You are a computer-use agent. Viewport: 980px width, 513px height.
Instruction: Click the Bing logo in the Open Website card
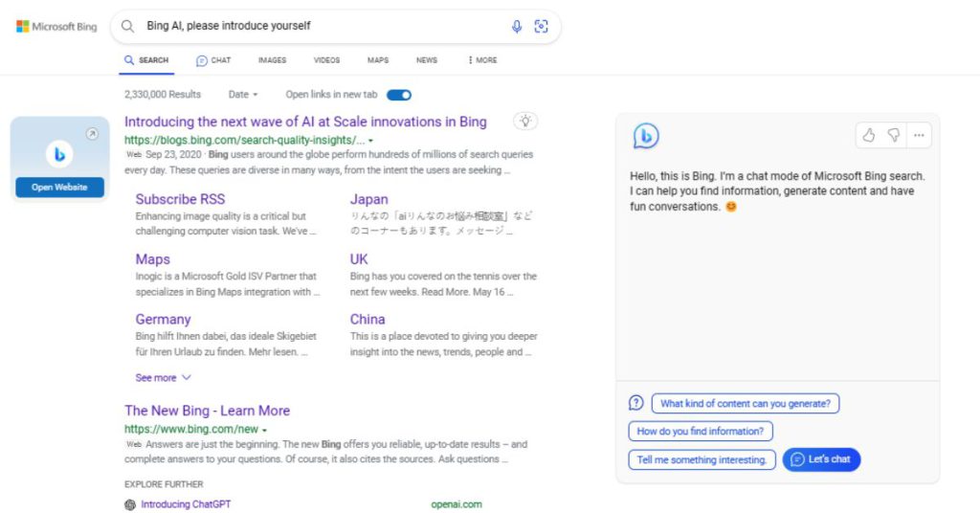click(x=59, y=154)
